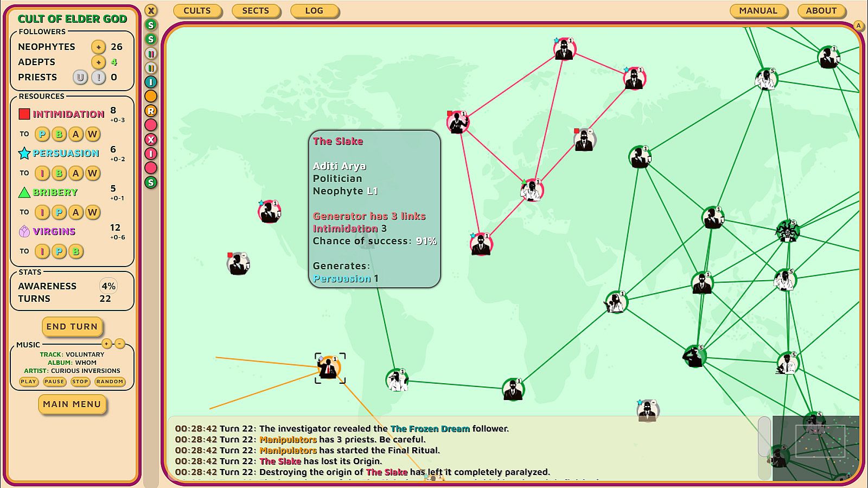Click the message log scrollbar
Screen dimensions: 868x488
[764, 436]
